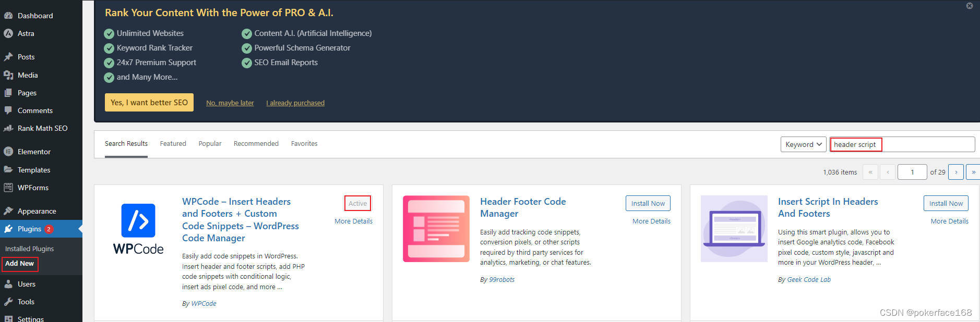980x322 pixels.
Task: Click the Comments speech bubble icon
Action: (x=8, y=110)
